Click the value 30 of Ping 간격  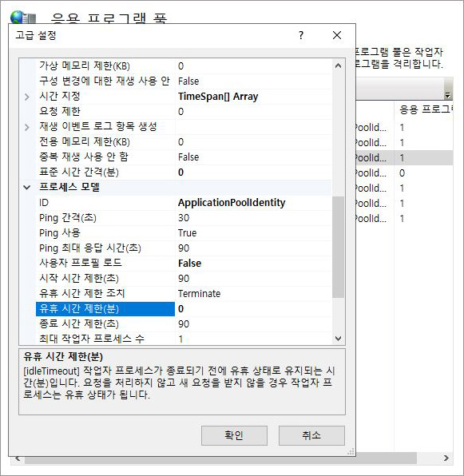(184, 218)
